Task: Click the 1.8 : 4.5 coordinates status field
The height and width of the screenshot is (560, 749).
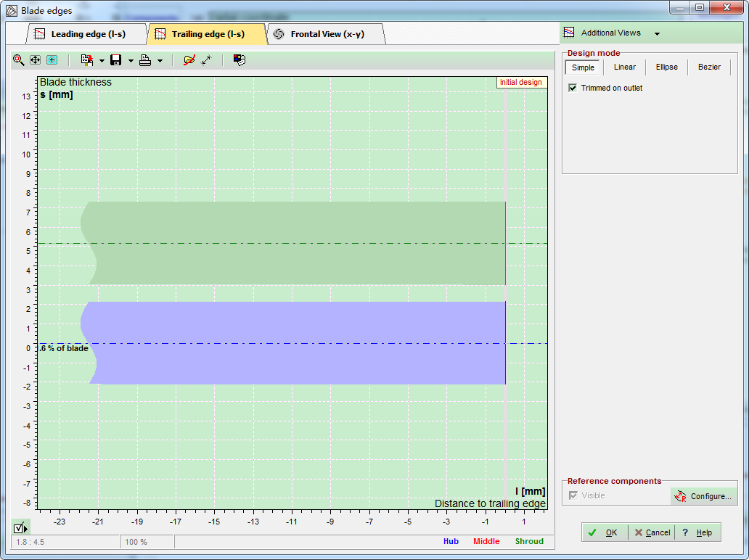Action: point(65,542)
